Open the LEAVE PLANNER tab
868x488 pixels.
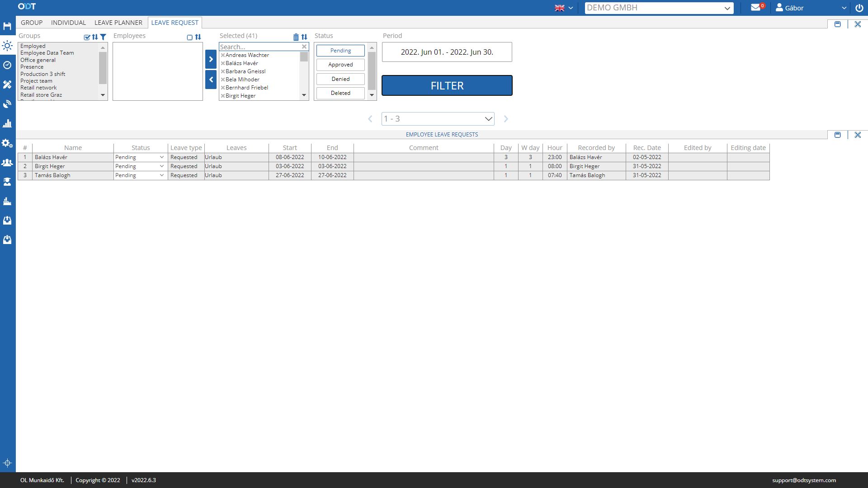click(118, 23)
